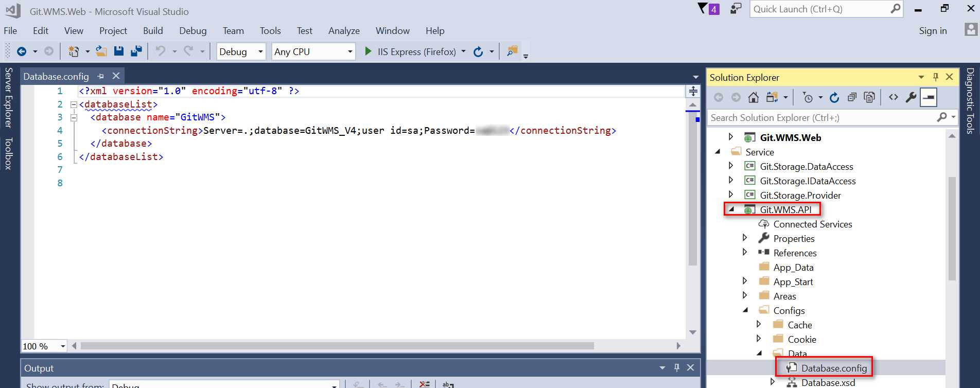Open the Server Explorer side tab
Screen dimensions: 980x388
(8, 97)
